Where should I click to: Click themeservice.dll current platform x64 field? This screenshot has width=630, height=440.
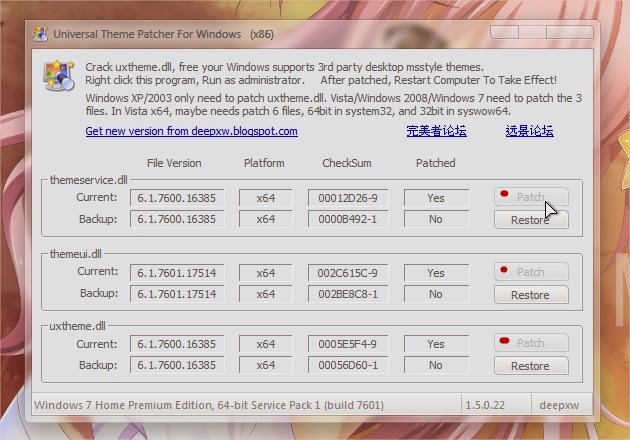pos(266,198)
